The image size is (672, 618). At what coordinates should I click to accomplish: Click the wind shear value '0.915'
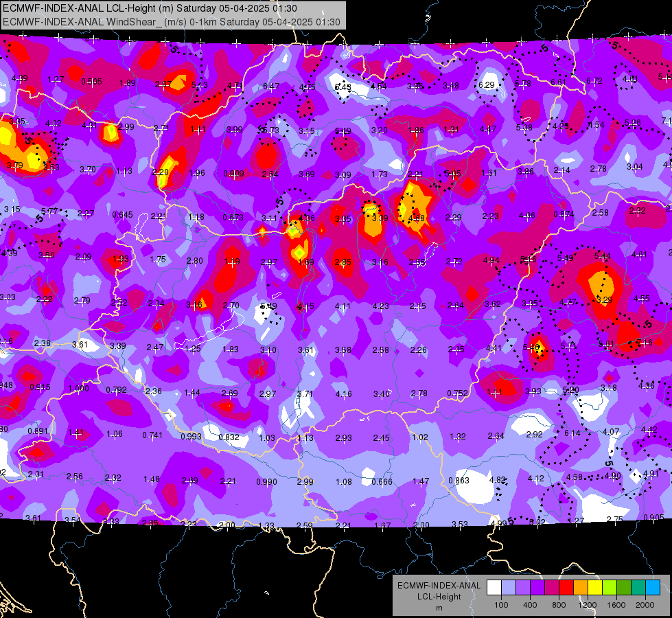tap(40, 387)
